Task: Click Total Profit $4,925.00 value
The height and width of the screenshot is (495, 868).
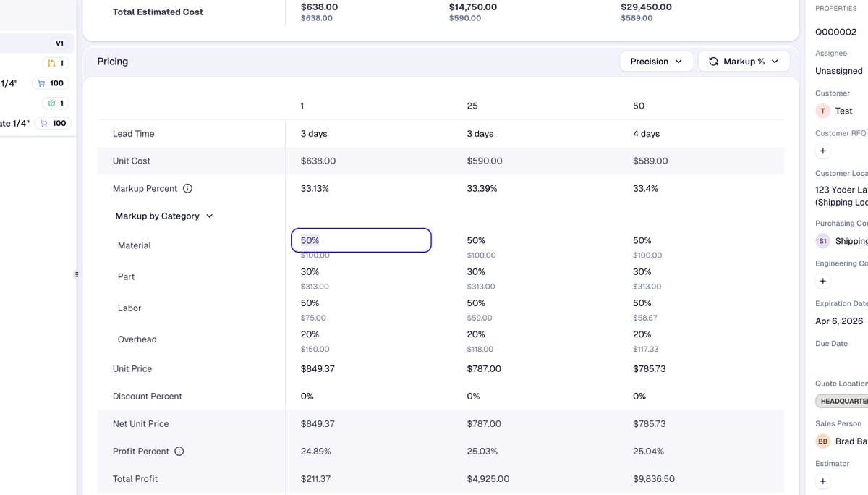Action: (x=488, y=479)
